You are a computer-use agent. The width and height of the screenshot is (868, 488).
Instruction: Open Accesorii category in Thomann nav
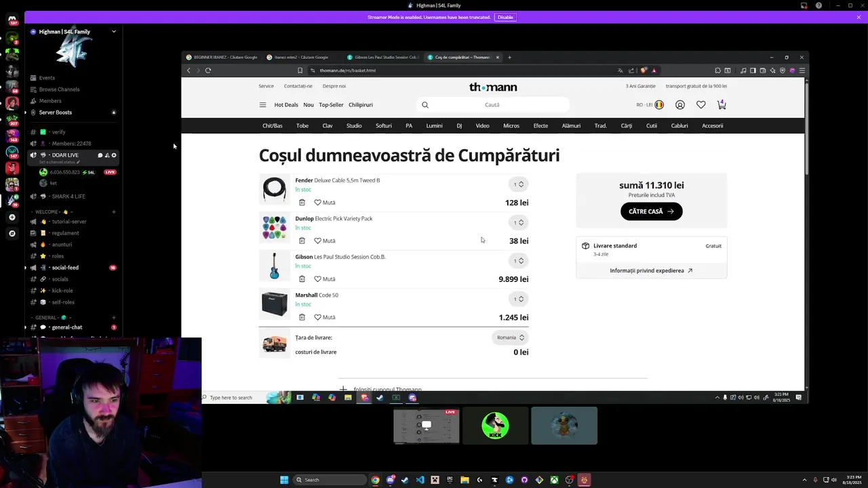pyautogui.click(x=712, y=126)
